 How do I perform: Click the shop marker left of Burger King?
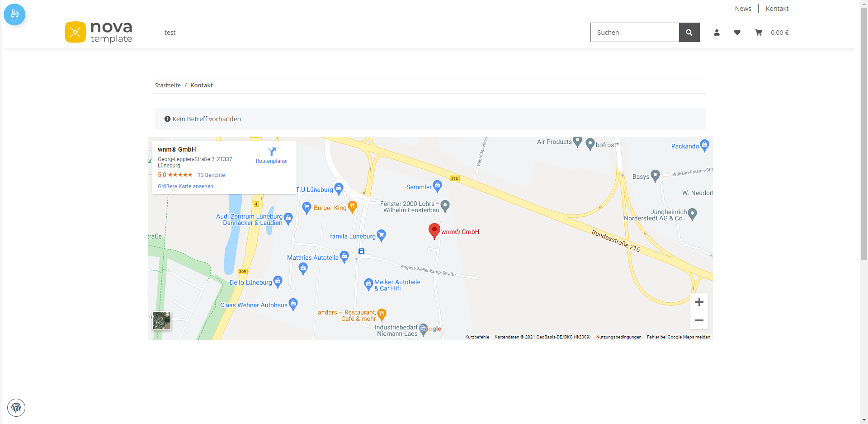[x=307, y=208]
